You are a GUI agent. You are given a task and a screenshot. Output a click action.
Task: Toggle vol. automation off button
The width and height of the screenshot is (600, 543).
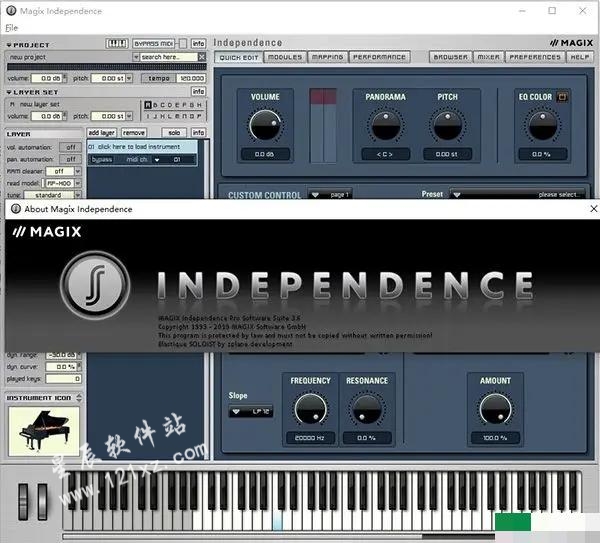coord(70,147)
